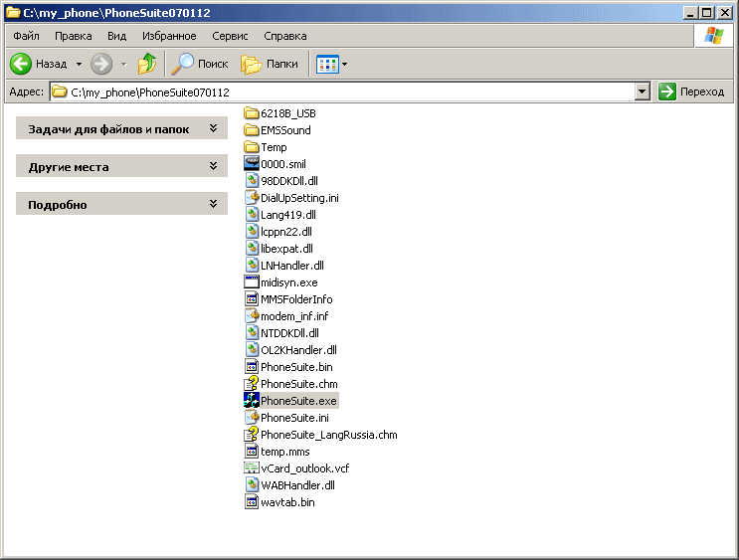Click the file name text modem_inf.inf
The width and height of the screenshot is (739, 560).
(294, 316)
